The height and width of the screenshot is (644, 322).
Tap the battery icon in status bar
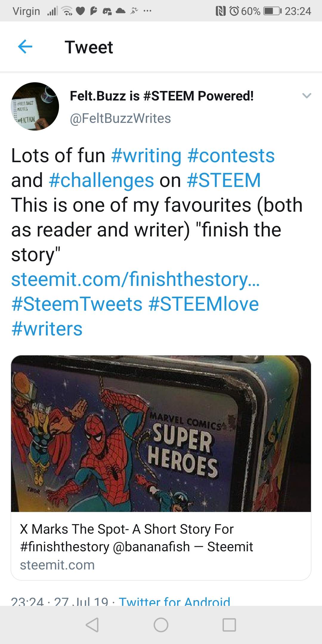273,11
